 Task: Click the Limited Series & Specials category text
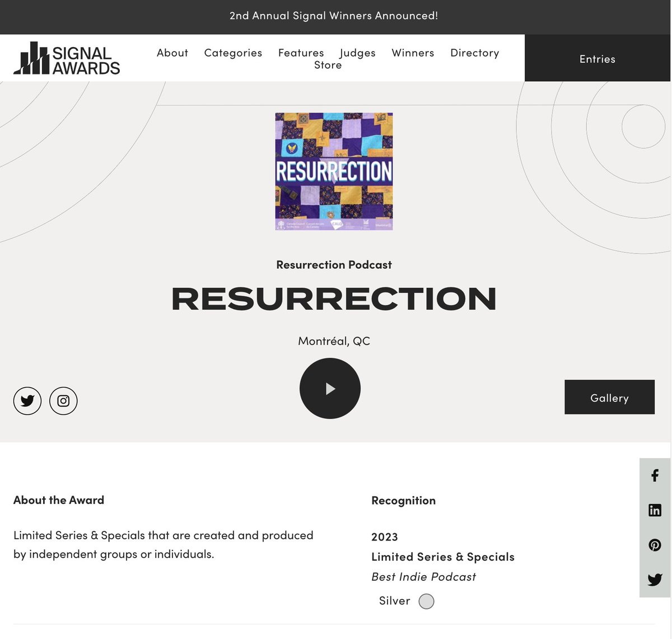442,557
